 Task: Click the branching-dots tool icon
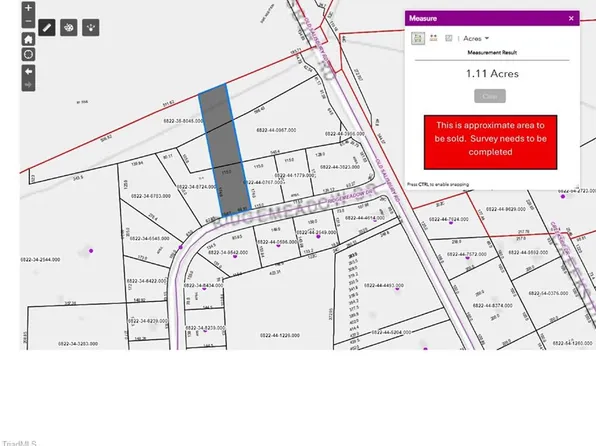tap(91, 27)
